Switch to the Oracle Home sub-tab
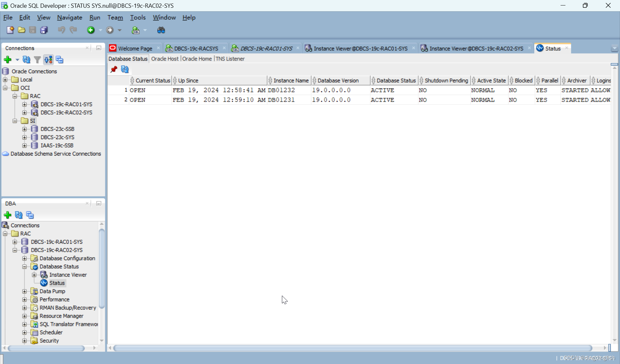 (197, 59)
